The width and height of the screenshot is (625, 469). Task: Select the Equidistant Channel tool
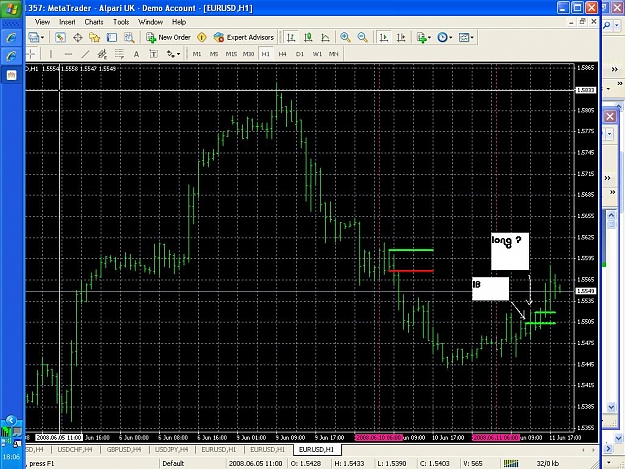pos(102,54)
